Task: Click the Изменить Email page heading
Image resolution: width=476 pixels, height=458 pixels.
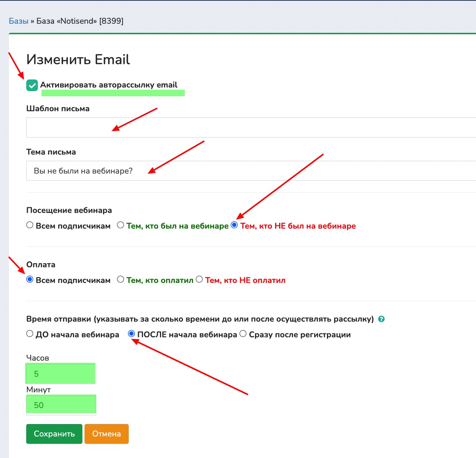Action: [x=78, y=59]
